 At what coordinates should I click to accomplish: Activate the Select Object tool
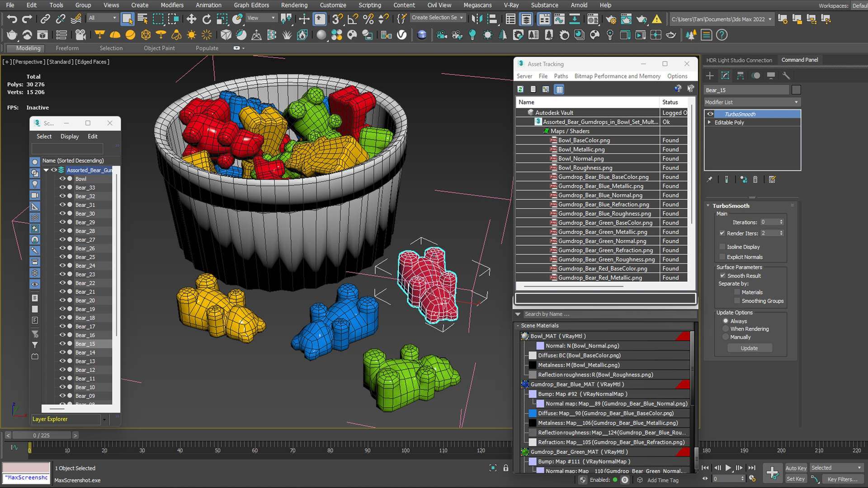click(127, 19)
